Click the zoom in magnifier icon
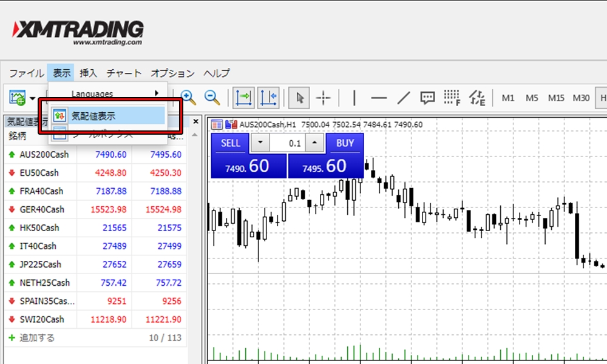Viewport: 607px width, 364px height. [x=188, y=98]
